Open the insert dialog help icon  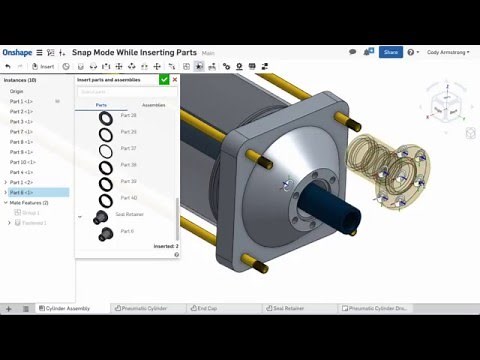176,254
